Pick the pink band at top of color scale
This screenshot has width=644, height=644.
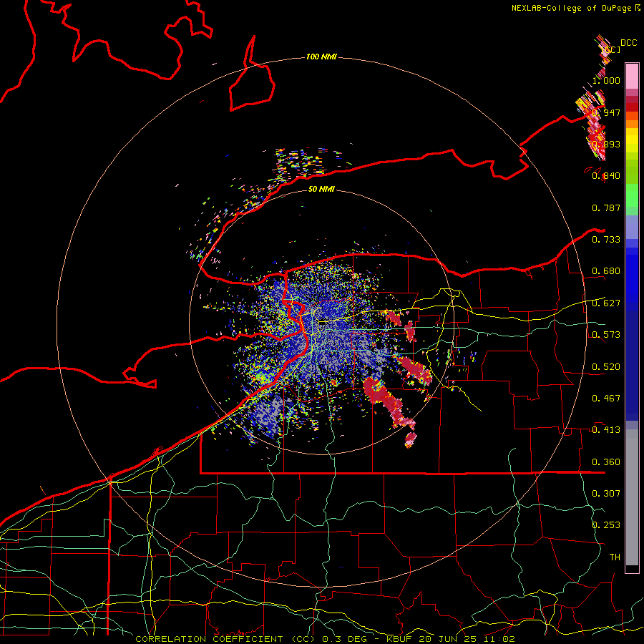[x=632, y=76]
